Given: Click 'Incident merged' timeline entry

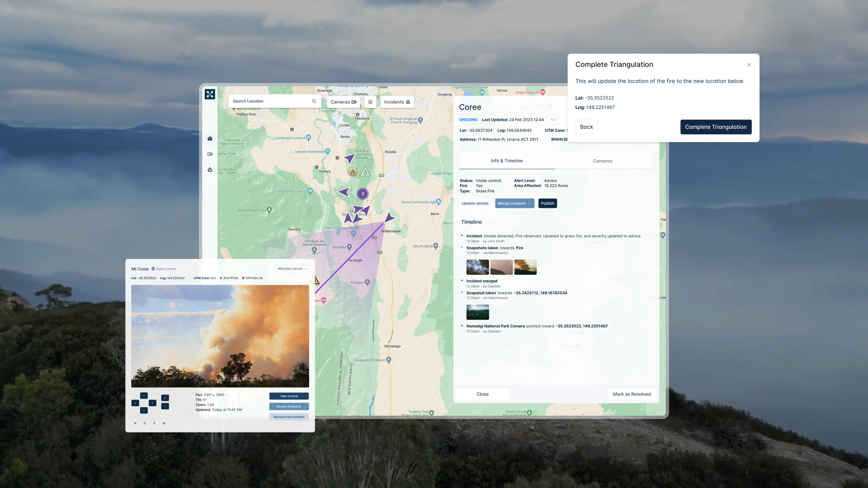Looking at the screenshot, I should point(482,281).
